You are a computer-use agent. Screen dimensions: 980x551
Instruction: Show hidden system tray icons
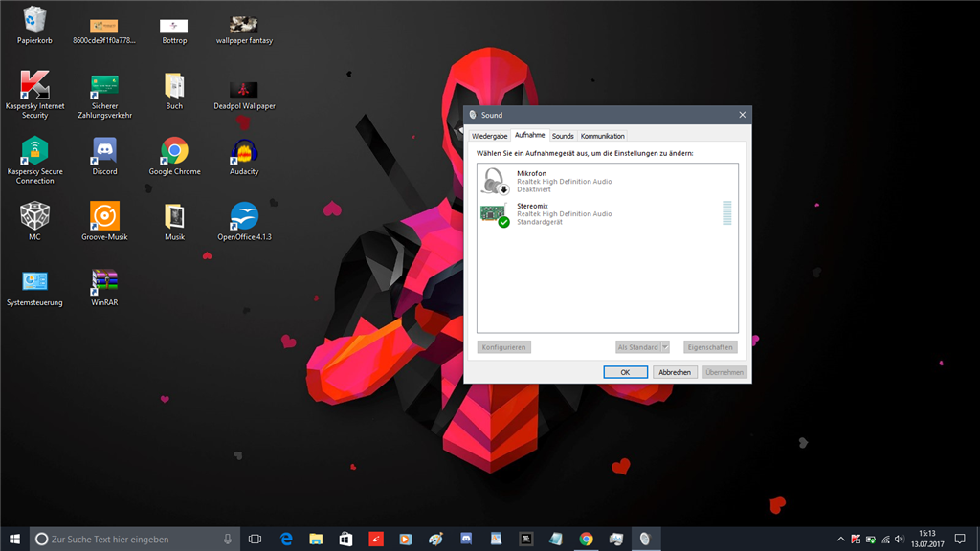840,540
